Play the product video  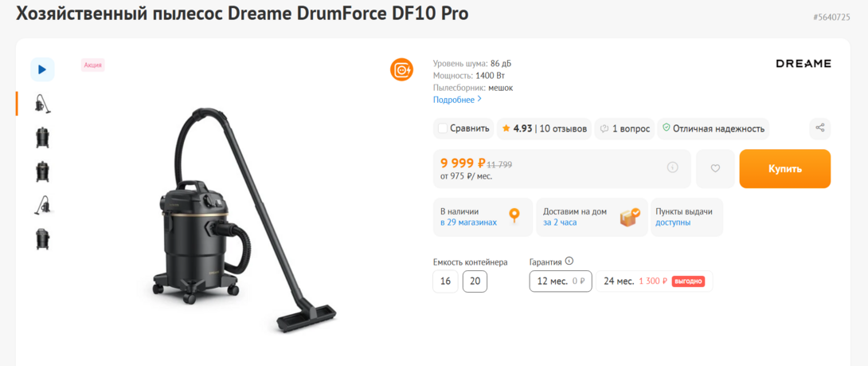coord(42,69)
